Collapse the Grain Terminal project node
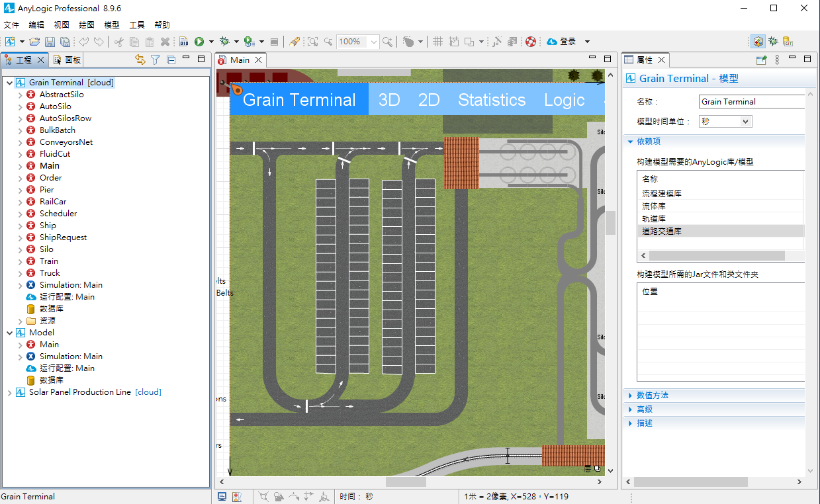 pos(9,83)
